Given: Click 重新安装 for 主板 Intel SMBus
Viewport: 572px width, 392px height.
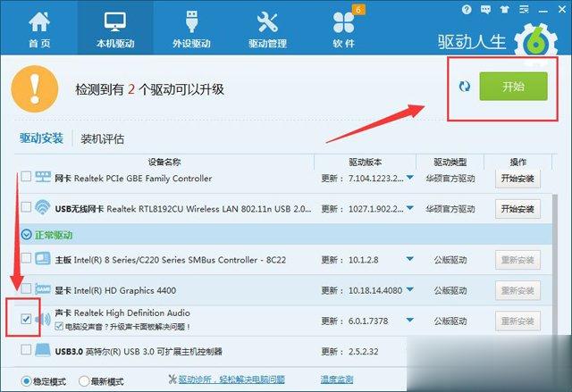Looking at the screenshot, I should point(517,260).
